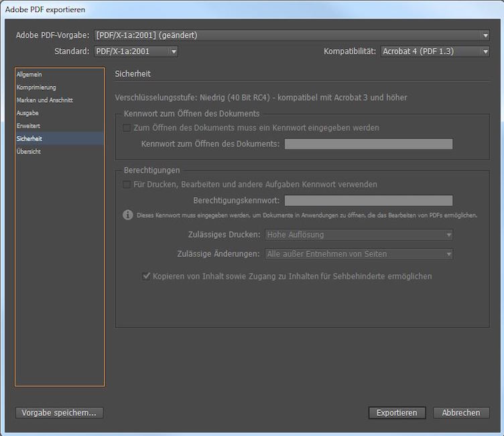
Task: Click the Abbrechen button
Action: click(x=461, y=413)
